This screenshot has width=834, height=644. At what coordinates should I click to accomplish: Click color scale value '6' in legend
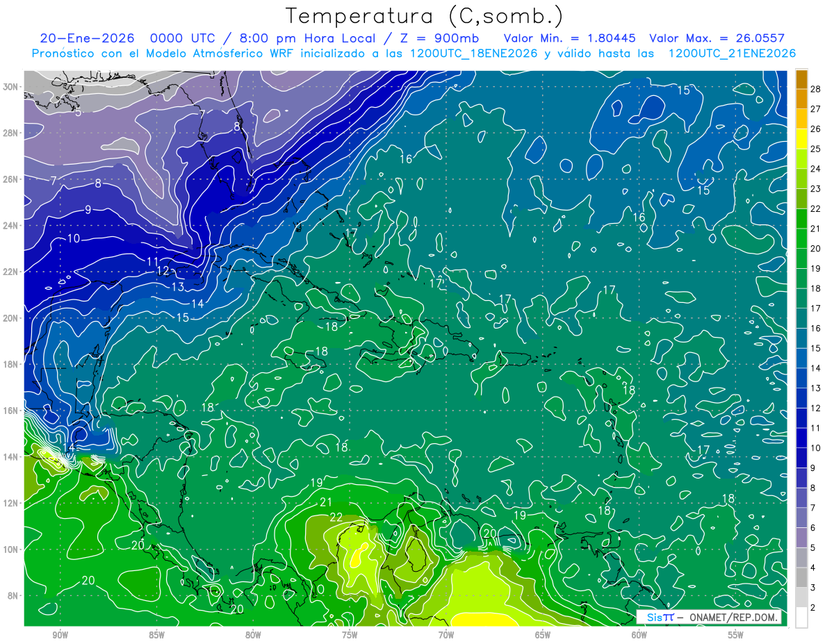pos(813,528)
